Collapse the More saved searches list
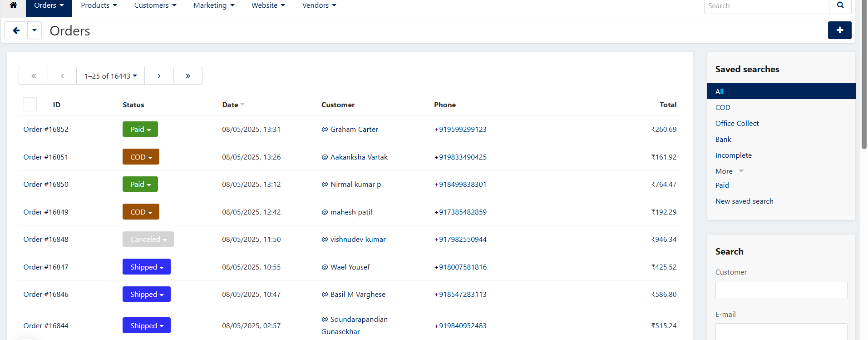Screen dimensions: 868x340 [x=730, y=171]
